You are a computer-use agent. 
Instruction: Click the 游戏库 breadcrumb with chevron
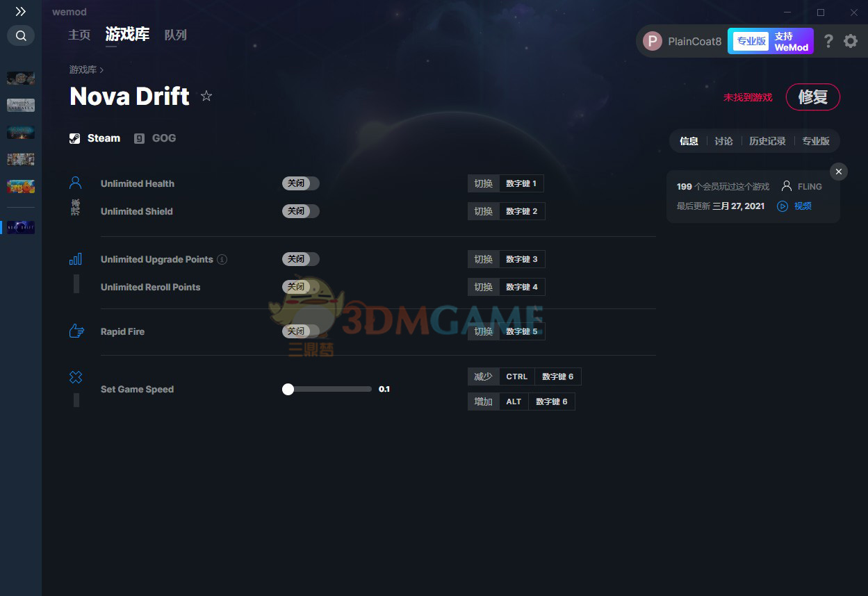tap(85, 69)
